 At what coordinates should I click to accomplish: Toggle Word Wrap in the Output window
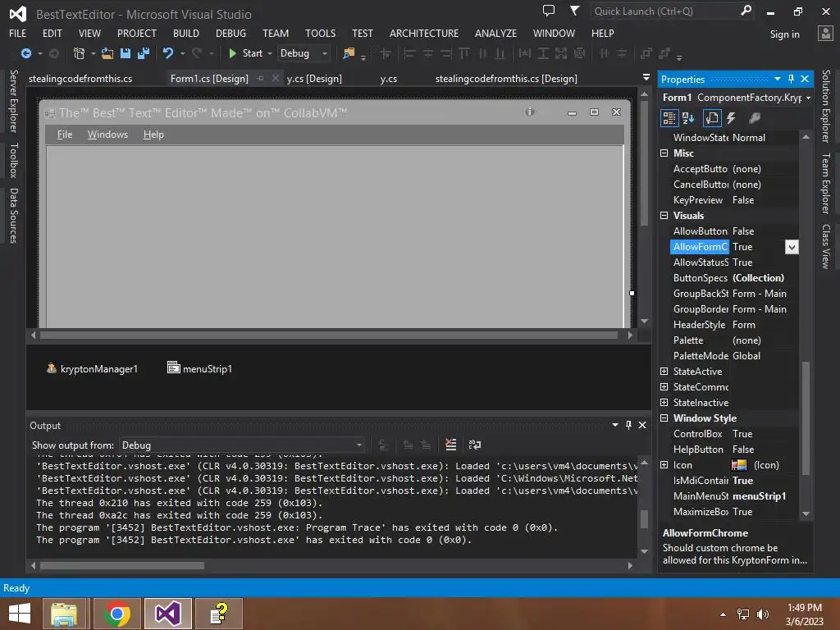coord(475,445)
